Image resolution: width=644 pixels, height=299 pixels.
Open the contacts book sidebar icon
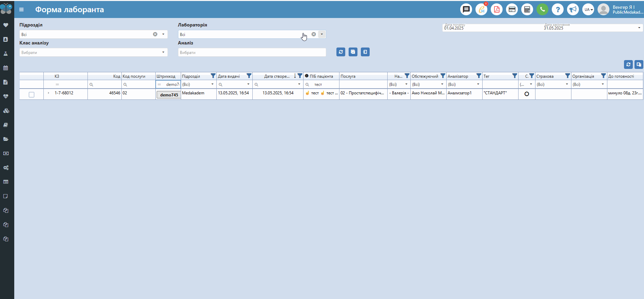pos(6,39)
